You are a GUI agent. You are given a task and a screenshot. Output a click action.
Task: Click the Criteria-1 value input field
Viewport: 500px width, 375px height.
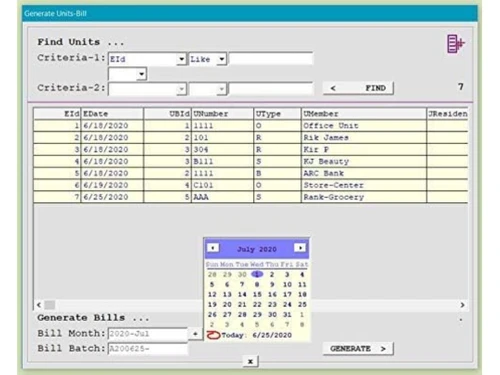[x=271, y=59]
